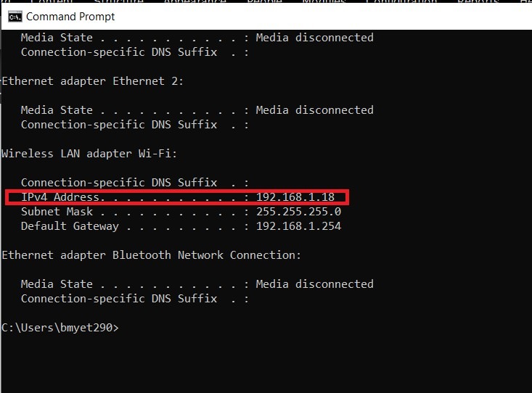Click the subnet mask value 255.255.255.0

tap(298, 212)
